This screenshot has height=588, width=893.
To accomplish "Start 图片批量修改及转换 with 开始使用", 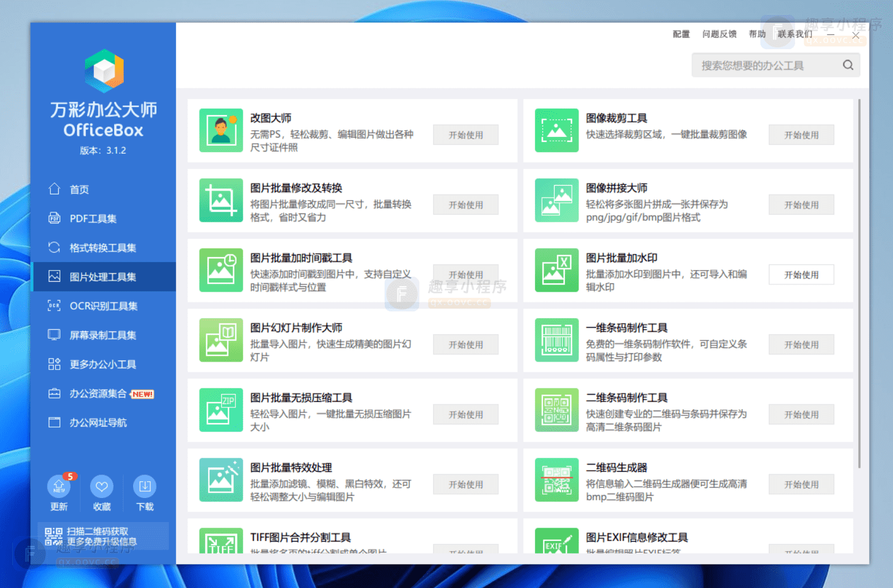I will click(x=466, y=205).
